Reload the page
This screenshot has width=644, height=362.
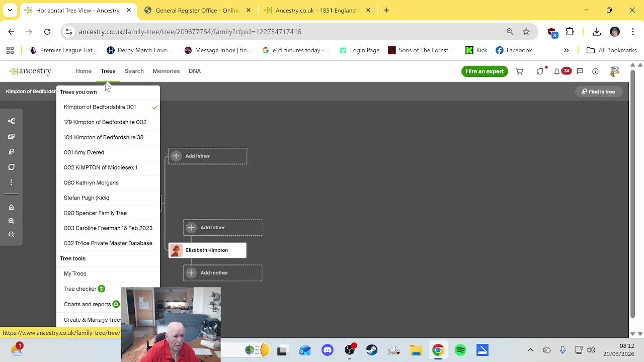point(47,32)
